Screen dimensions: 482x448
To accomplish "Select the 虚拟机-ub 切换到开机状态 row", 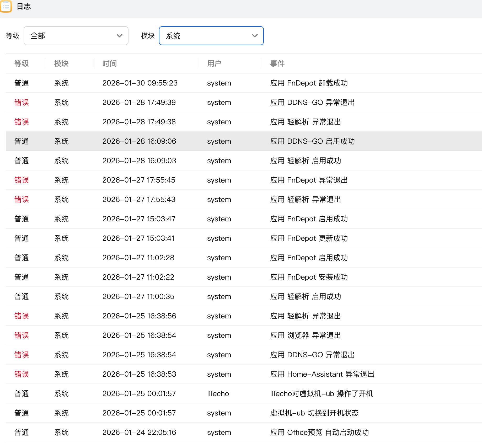I will click(x=314, y=413).
